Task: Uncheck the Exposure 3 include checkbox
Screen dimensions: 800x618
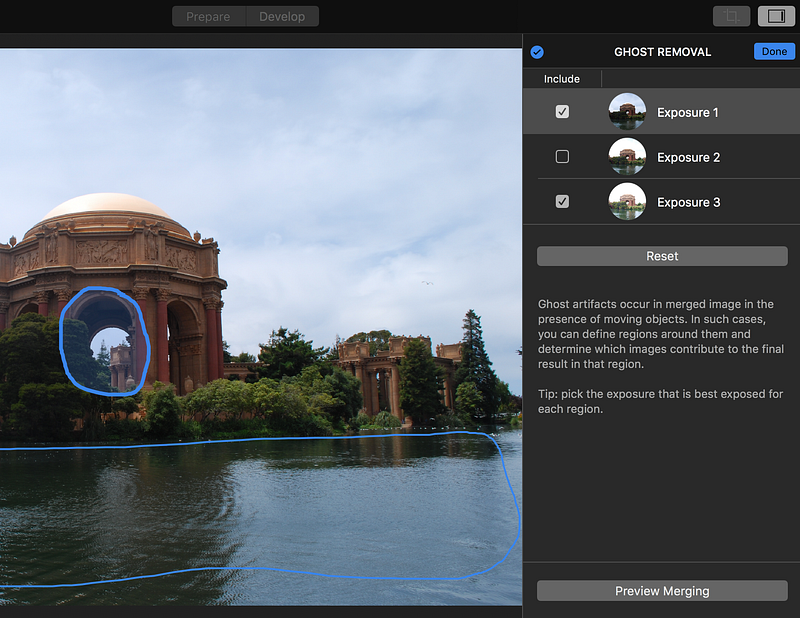Action: pyautogui.click(x=562, y=202)
